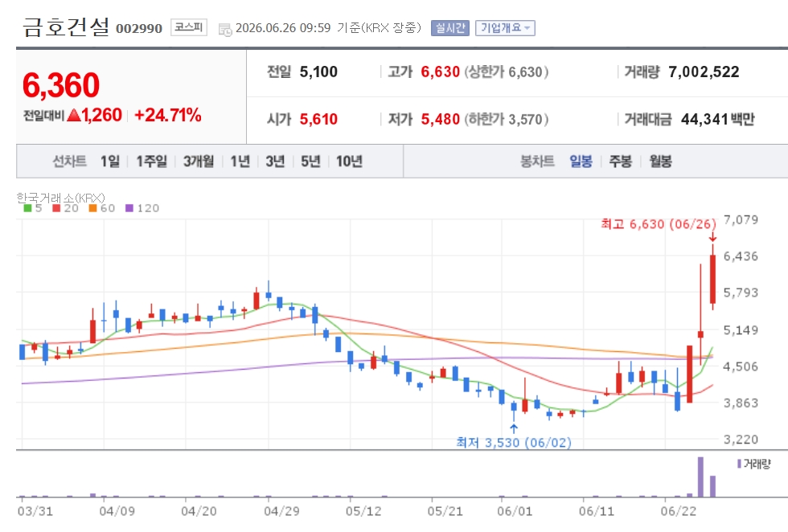This screenshot has width=788, height=532.
Task: Switch chart to the 1년 range
Action: (x=240, y=162)
